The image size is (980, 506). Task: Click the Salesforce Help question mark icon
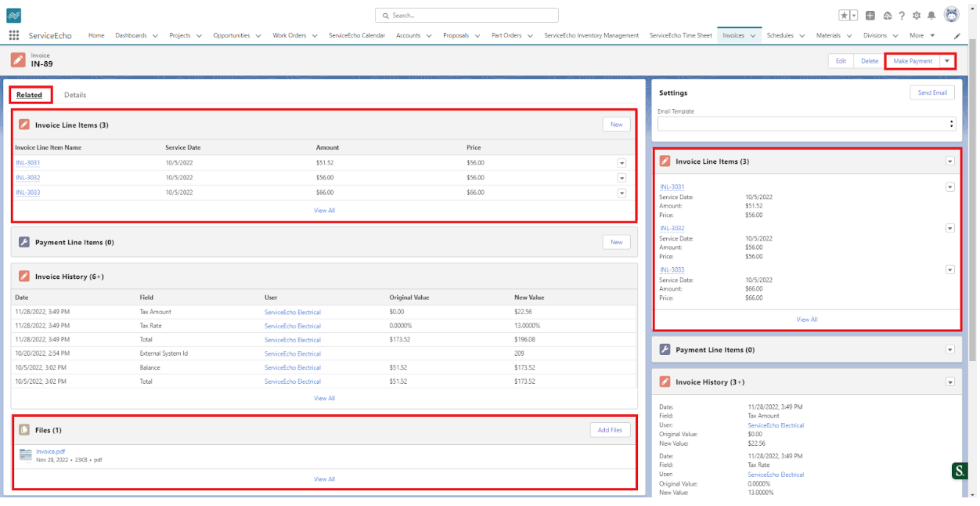pyautogui.click(x=903, y=15)
